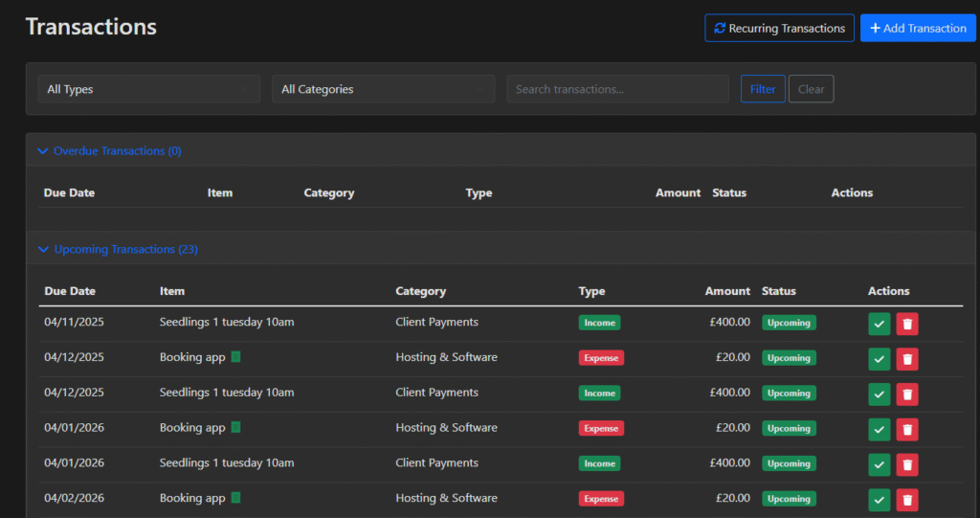Viewport: 980px width, 518px height.
Task: Click trash icon for 04/02/2026 Booking app
Action: 907,499
